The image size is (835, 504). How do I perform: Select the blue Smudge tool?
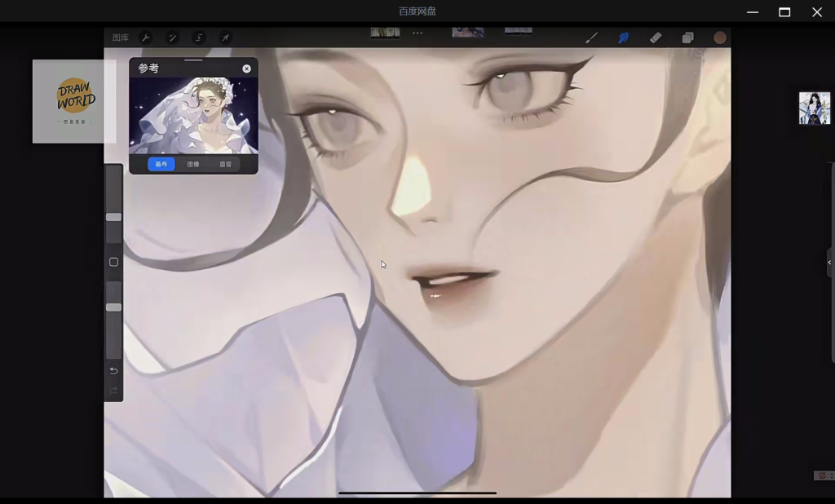coord(624,38)
